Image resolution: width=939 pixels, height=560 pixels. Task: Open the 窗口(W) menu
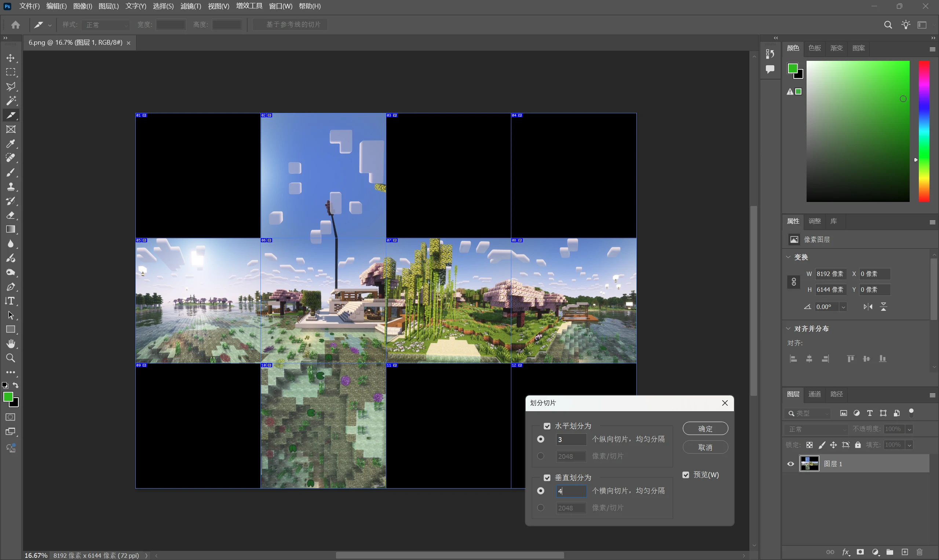(281, 6)
